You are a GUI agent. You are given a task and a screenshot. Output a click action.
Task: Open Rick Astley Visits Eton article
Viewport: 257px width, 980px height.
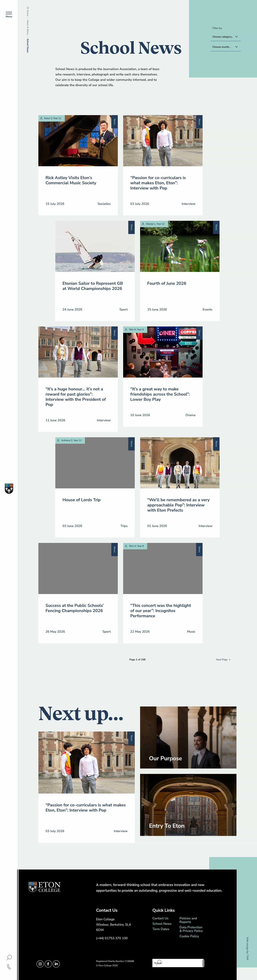coord(71,180)
